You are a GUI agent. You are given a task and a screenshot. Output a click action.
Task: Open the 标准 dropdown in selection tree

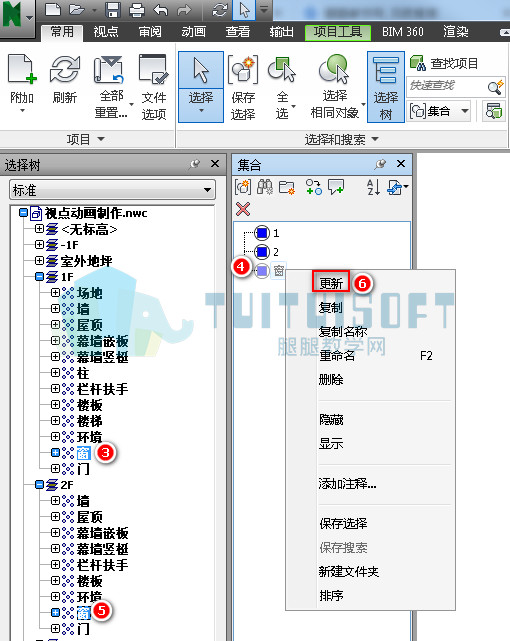[112, 190]
